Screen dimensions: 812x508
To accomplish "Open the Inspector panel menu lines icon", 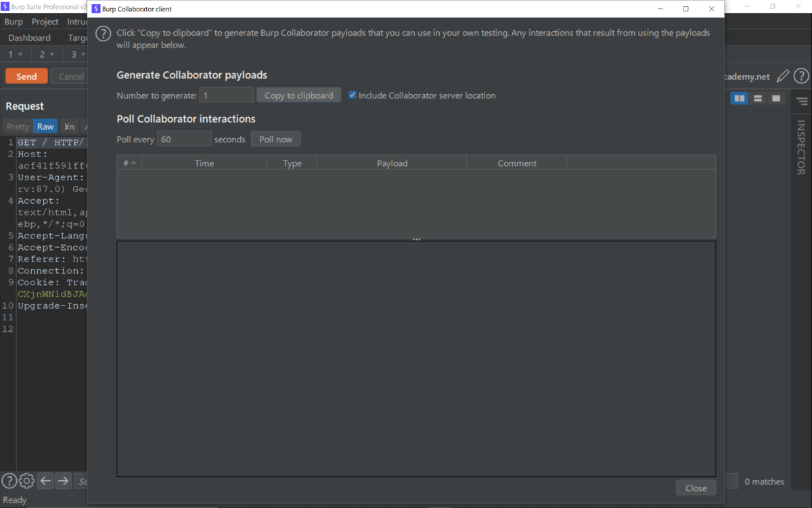I will tap(802, 102).
